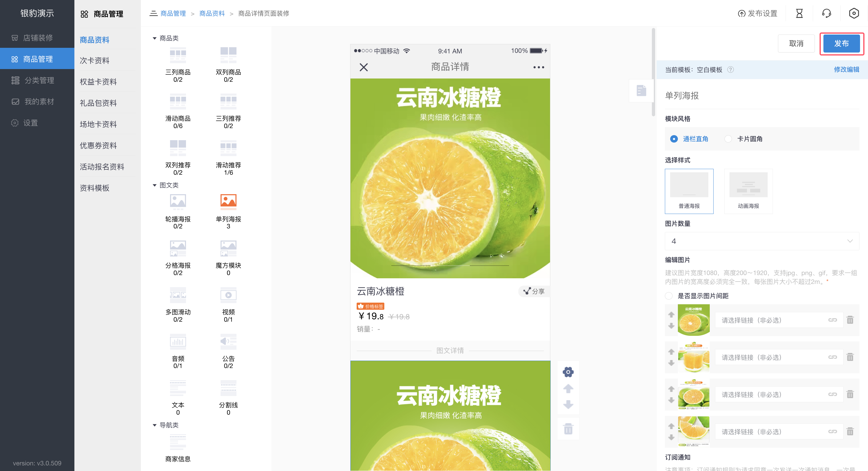Go to 商品资料 breadcrumb link
The height and width of the screenshot is (471, 868).
pos(212,14)
